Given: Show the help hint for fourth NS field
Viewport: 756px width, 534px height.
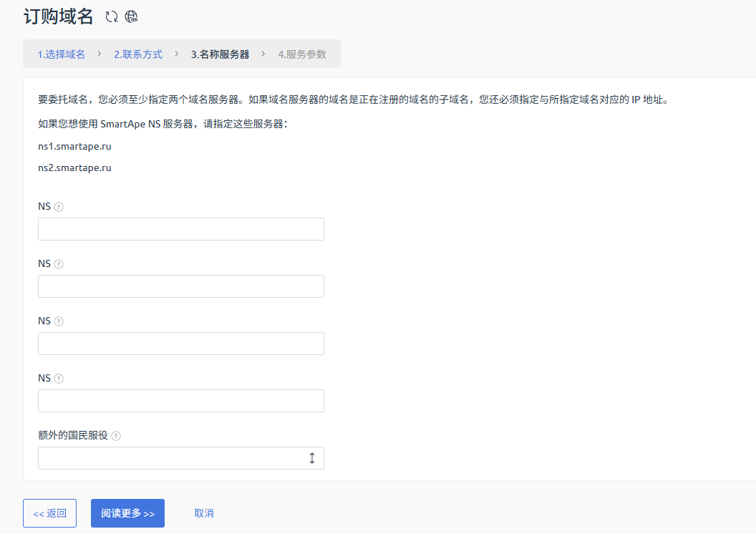Looking at the screenshot, I should click(x=59, y=379).
